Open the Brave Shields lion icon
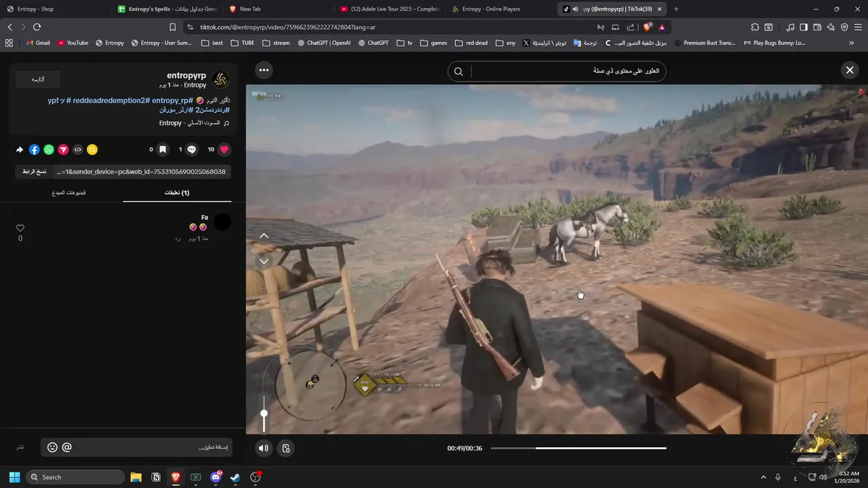Screen dimensions: 868x488 click(x=647, y=27)
